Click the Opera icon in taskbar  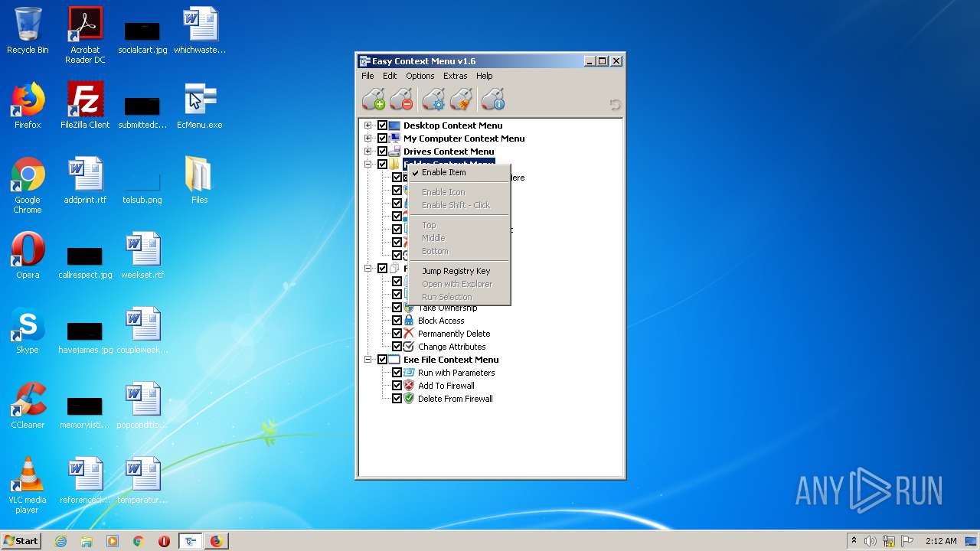click(164, 541)
